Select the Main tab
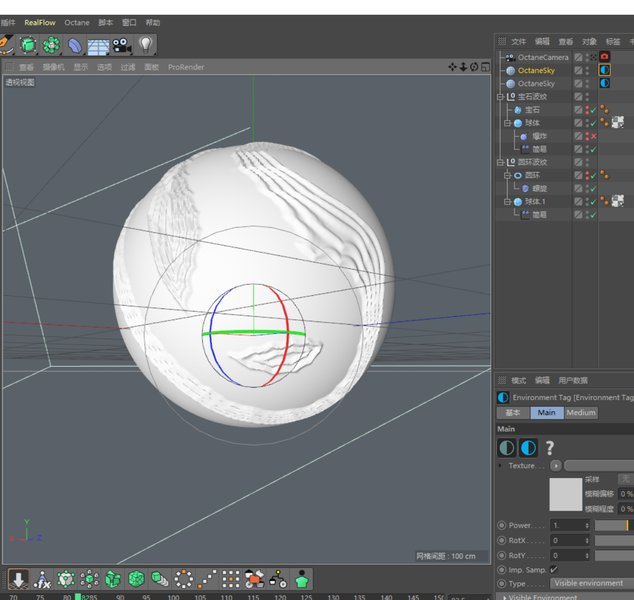This screenshot has width=634, height=600. 547,412
